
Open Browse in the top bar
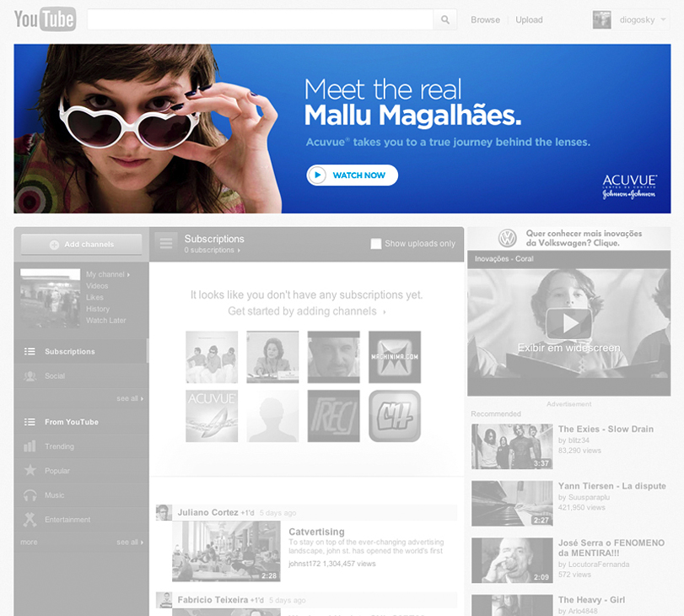point(485,19)
